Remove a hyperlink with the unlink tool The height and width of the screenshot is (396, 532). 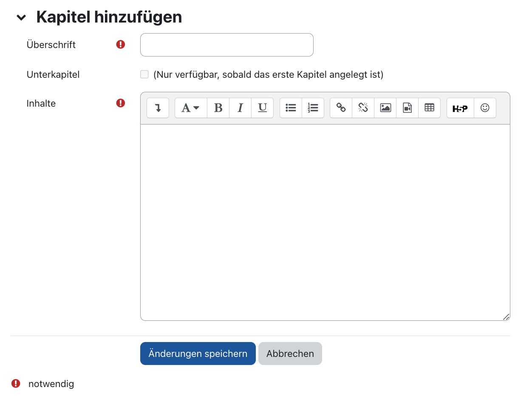click(363, 108)
